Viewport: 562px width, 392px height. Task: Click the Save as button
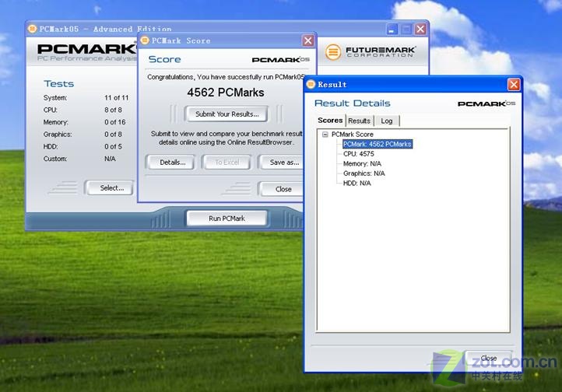coord(282,163)
